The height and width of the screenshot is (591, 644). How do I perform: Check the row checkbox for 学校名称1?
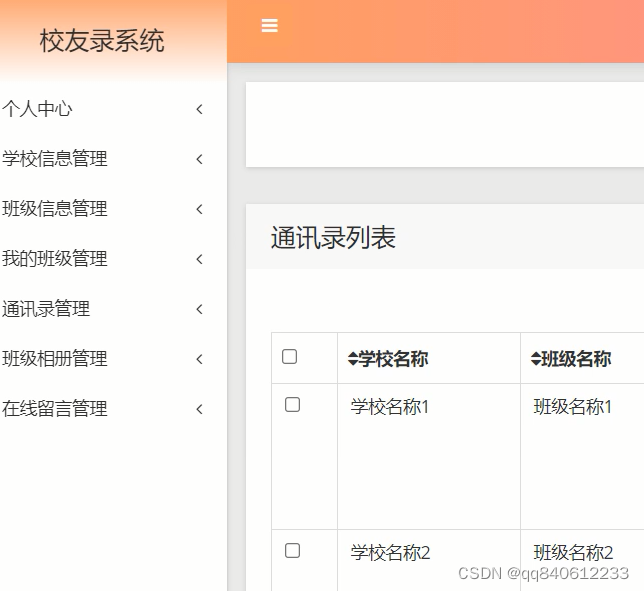pyautogui.click(x=292, y=405)
